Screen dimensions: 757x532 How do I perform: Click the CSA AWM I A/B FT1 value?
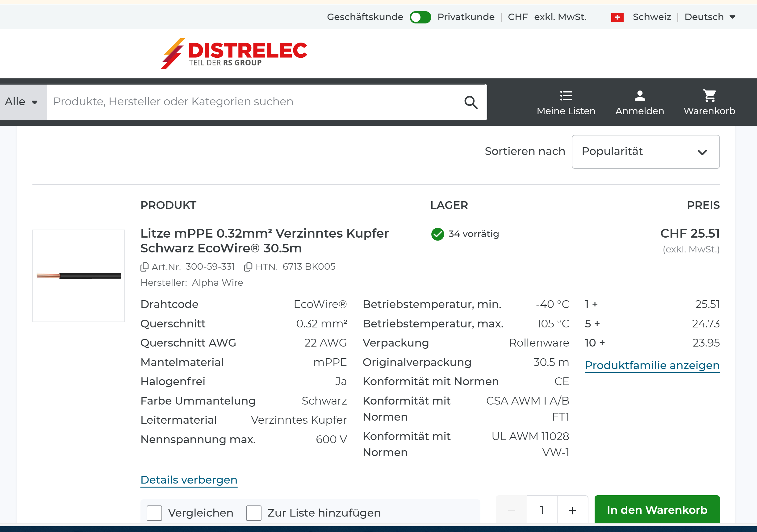[528, 409]
